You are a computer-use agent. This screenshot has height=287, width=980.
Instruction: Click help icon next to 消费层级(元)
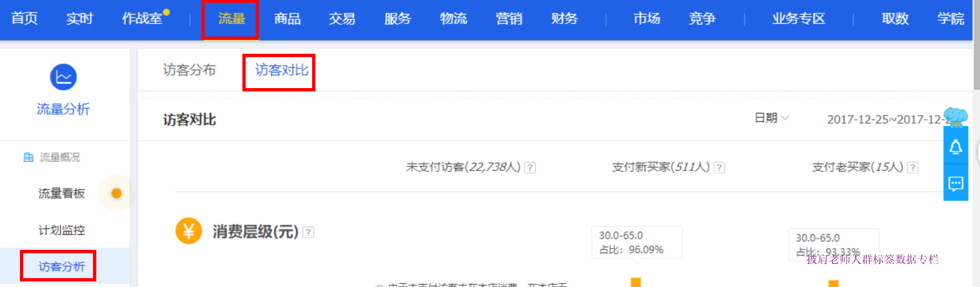click(x=308, y=232)
